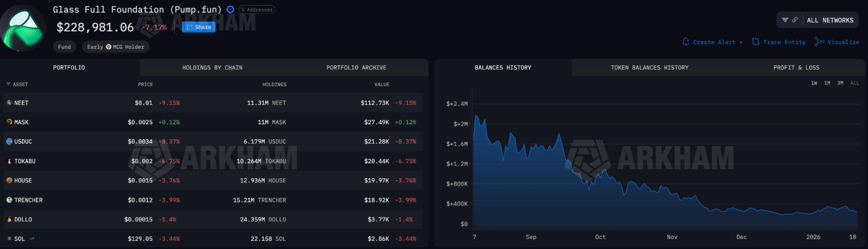
Task: Click the blue Share button
Action: 199,27
